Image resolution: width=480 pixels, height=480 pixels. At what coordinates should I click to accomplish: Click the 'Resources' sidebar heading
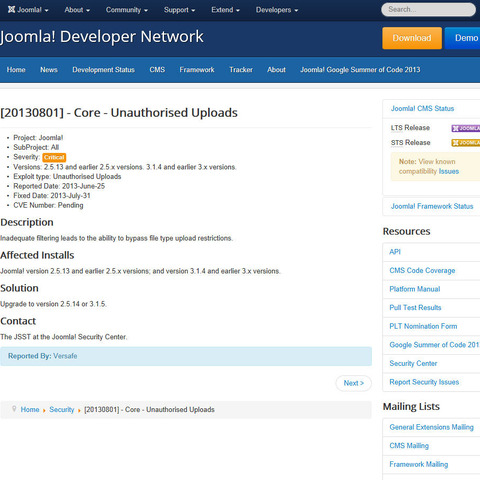point(406,231)
